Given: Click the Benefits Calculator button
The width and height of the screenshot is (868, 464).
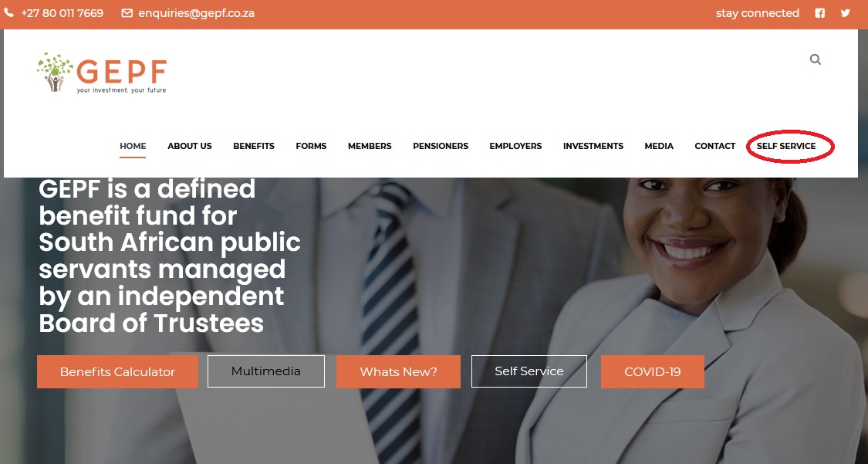Looking at the screenshot, I should coord(117,371).
